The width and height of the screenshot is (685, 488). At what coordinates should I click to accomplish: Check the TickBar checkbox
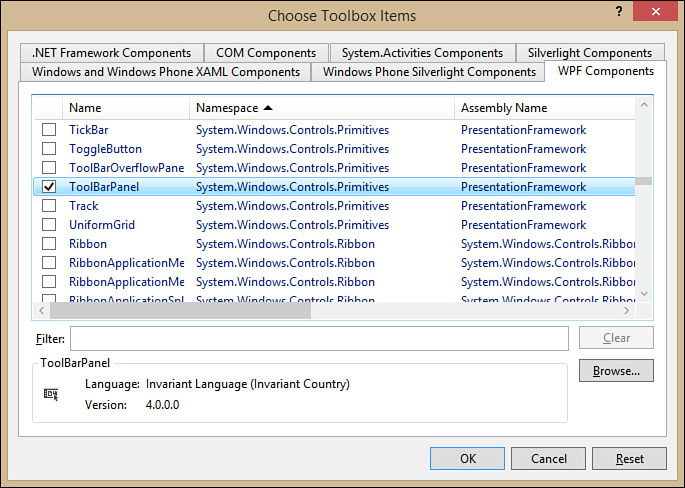point(48,130)
